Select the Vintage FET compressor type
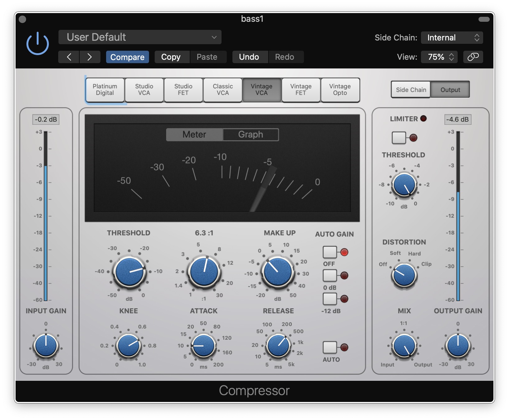 coord(301,90)
